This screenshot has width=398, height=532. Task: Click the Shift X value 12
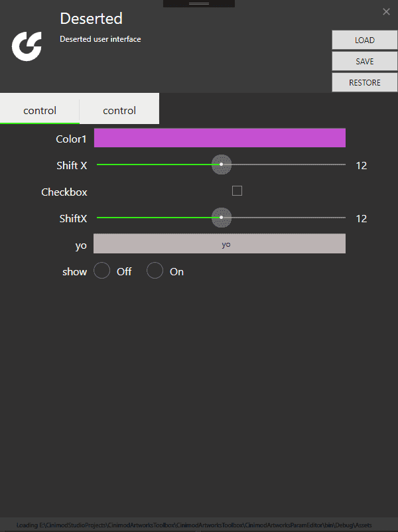(x=362, y=166)
